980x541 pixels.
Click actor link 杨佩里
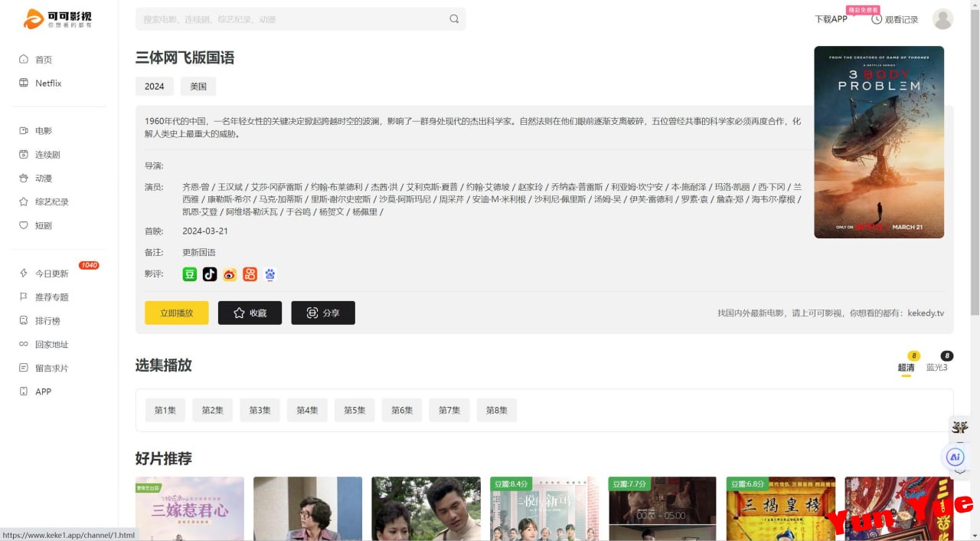coord(364,211)
